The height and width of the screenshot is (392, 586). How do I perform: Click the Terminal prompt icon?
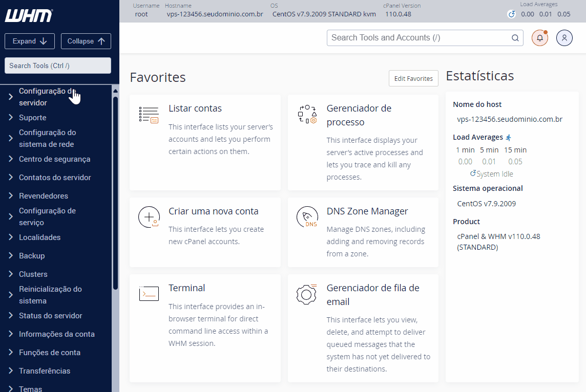[x=149, y=293]
